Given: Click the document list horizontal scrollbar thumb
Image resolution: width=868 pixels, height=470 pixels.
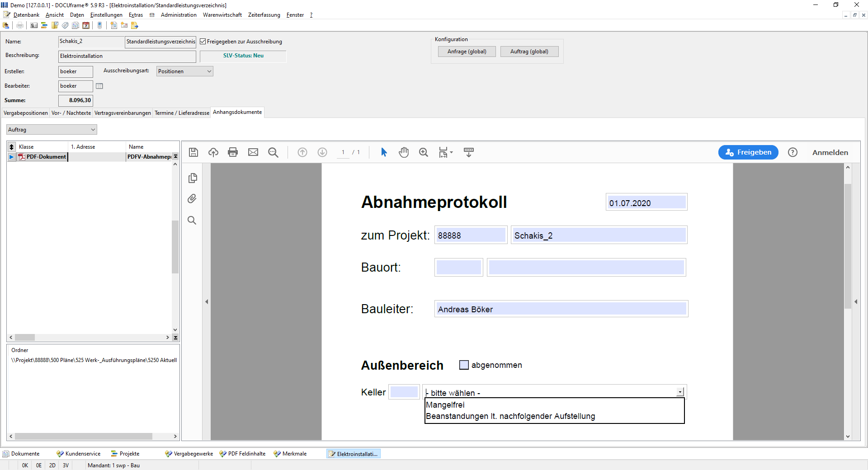Looking at the screenshot, I should [x=25, y=337].
